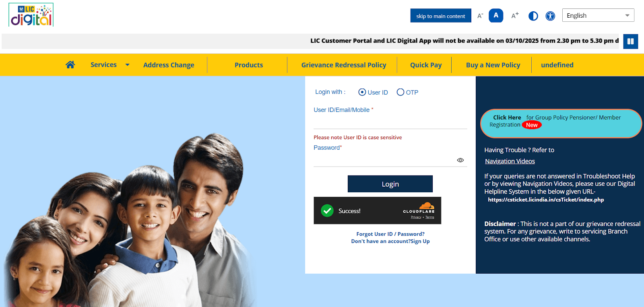Click the Login button
This screenshot has height=307, width=644.
point(390,184)
